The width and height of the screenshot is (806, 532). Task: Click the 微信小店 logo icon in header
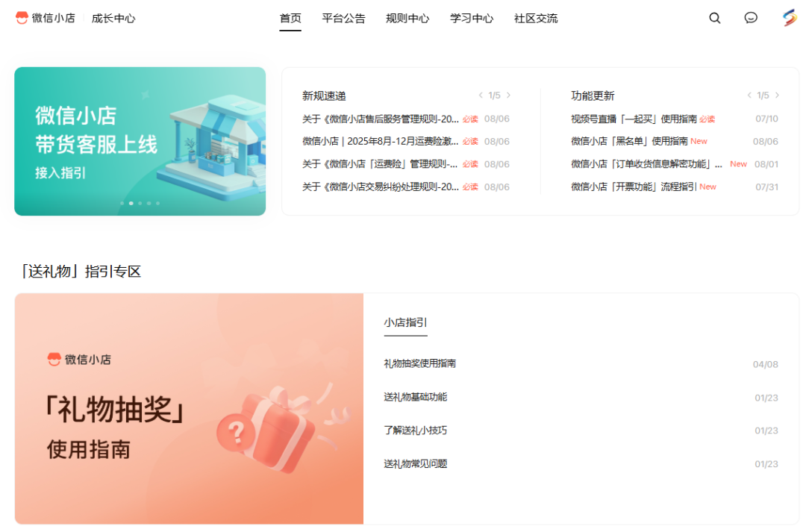22,18
